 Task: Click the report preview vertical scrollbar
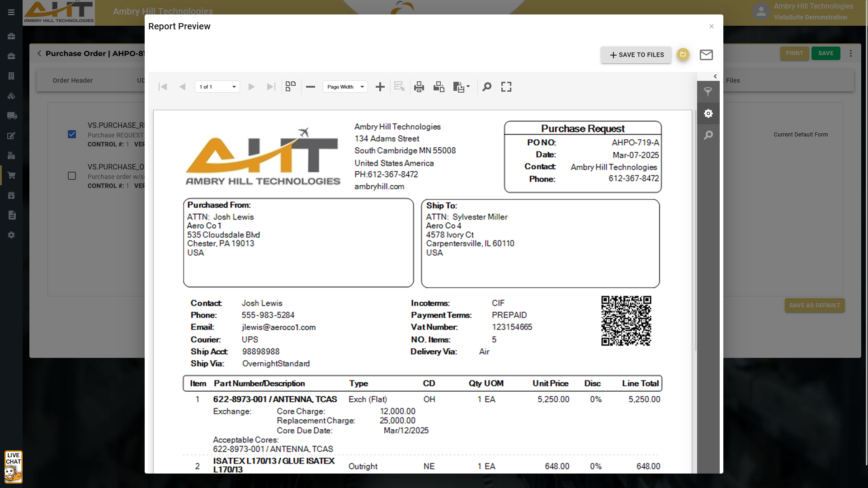pos(695,230)
